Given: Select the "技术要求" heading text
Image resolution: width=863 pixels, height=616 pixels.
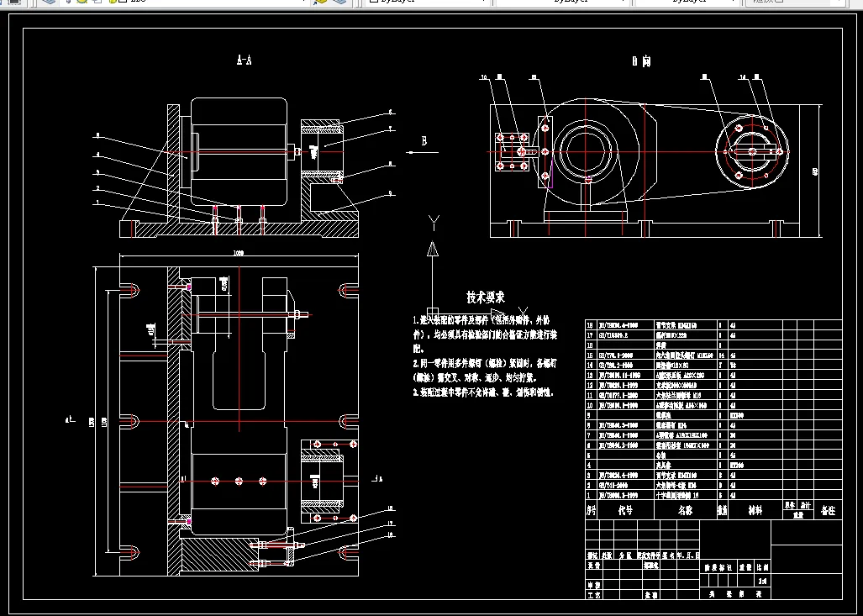Looking at the screenshot, I should click(x=486, y=297).
